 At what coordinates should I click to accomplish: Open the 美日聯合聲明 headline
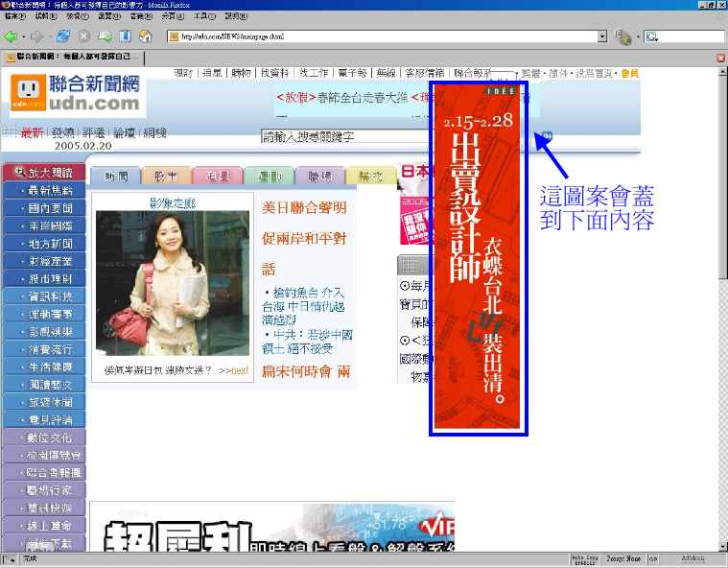tap(304, 207)
